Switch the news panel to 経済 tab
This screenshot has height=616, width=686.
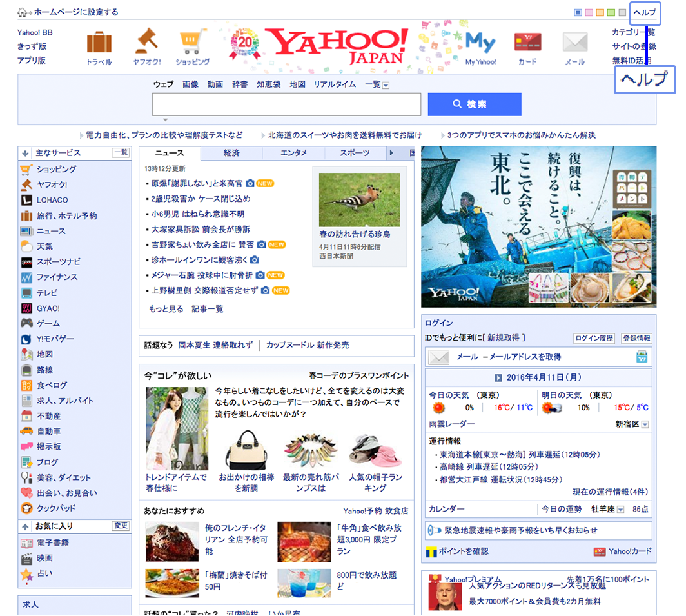coord(231,153)
